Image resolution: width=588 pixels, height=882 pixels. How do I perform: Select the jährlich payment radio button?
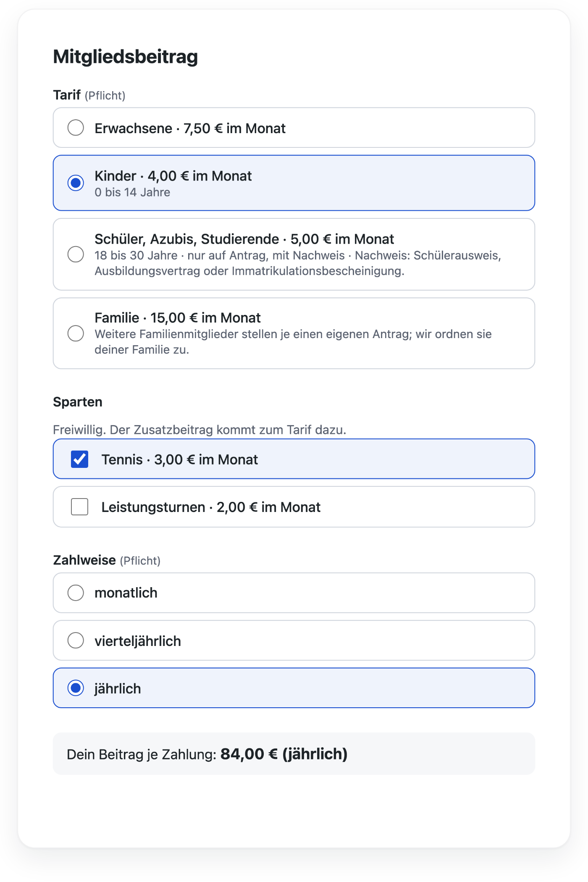76,688
